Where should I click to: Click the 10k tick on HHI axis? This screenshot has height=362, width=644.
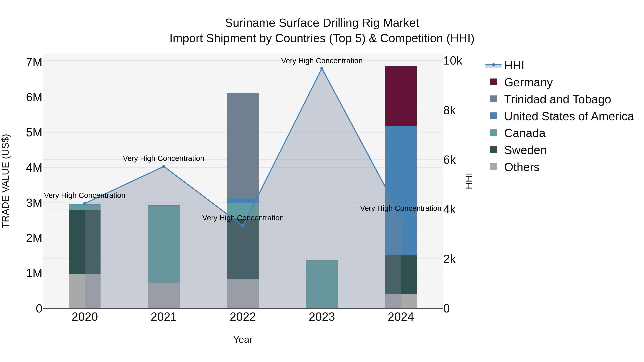coord(453,61)
